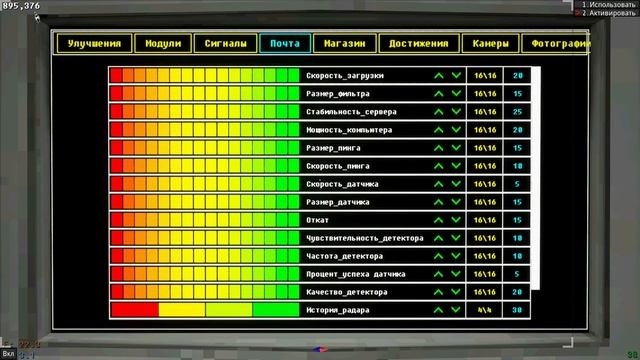The width and height of the screenshot is (640, 360).
Task: Upgrade Качество_детектора using the up arrow
Action: (x=439, y=292)
